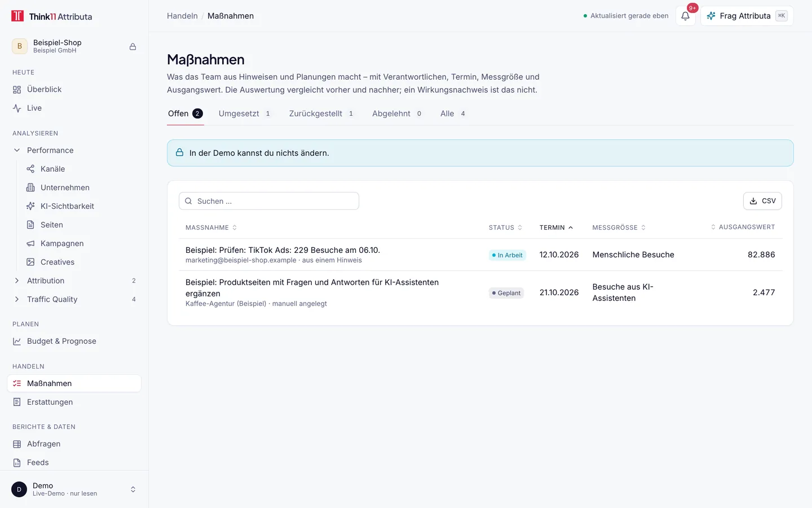Switch to the Offen tab
812x508 pixels.
pos(186,113)
